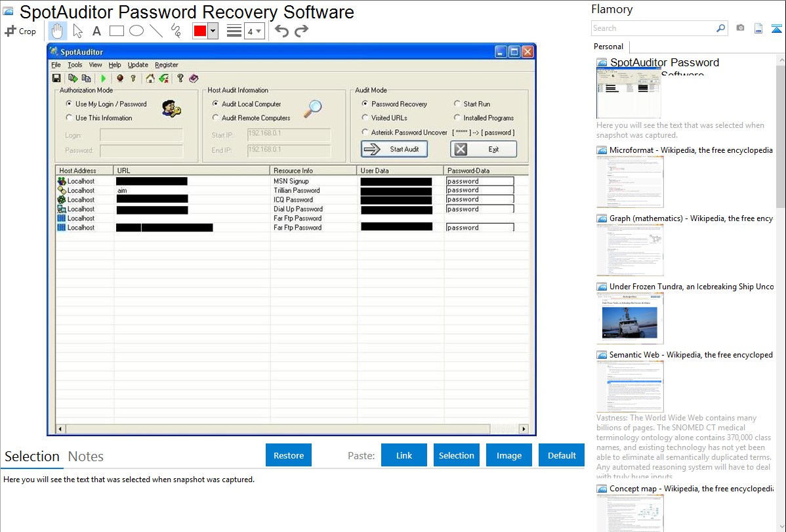Switch to the Notes tab

click(85, 457)
